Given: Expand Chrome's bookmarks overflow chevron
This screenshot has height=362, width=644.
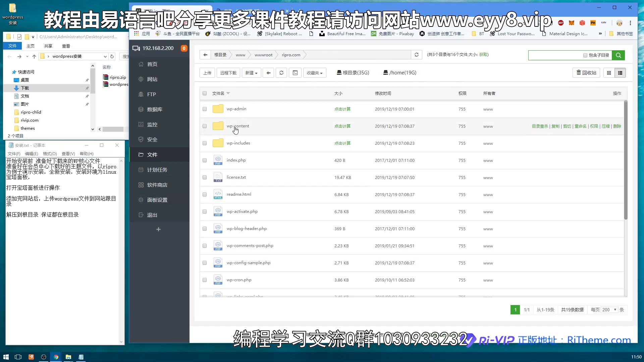Looking at the screenshot, I should (x=600, y=34).
